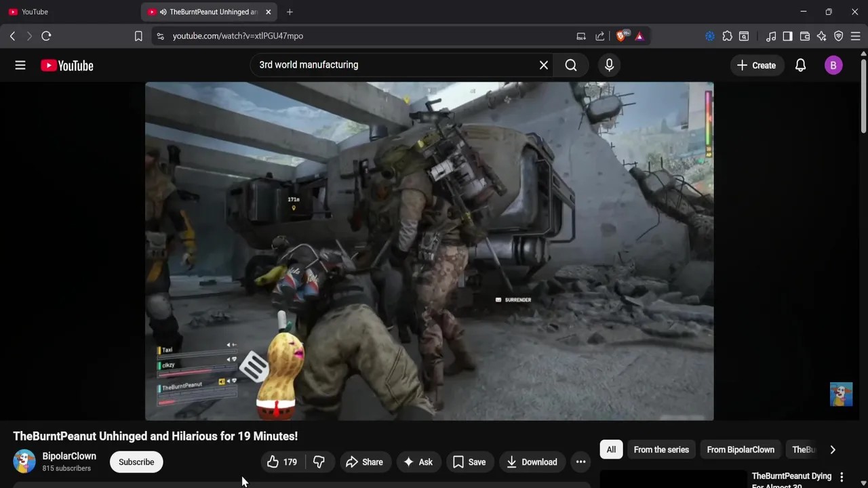
Task: Open Leo AI sparkle icon
Action: click(822, 36)
